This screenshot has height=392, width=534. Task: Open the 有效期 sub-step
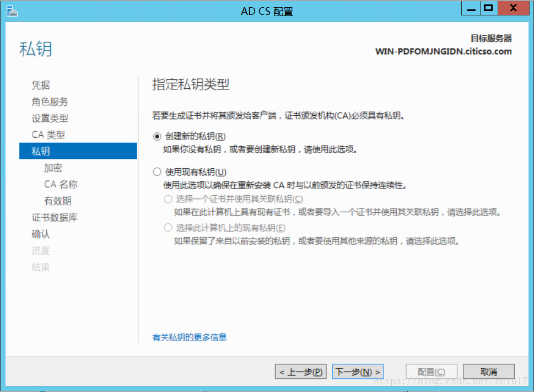[x=57, y=201]
